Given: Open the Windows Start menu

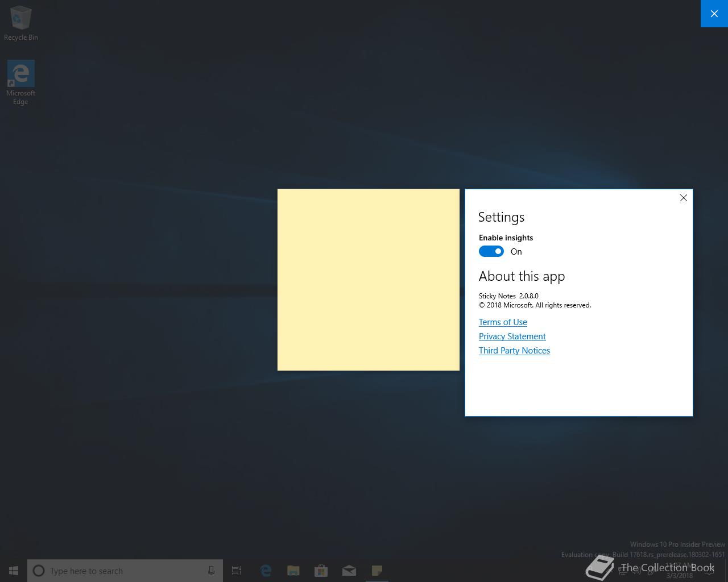Looking at the screenshot, I should tap(14, 571).
